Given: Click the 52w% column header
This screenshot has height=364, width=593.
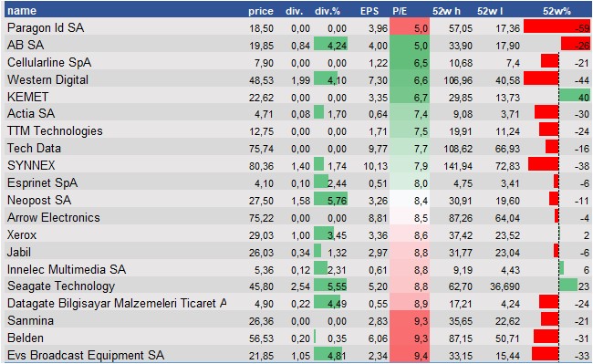Looking at the screenshot, I should point(557,11).
